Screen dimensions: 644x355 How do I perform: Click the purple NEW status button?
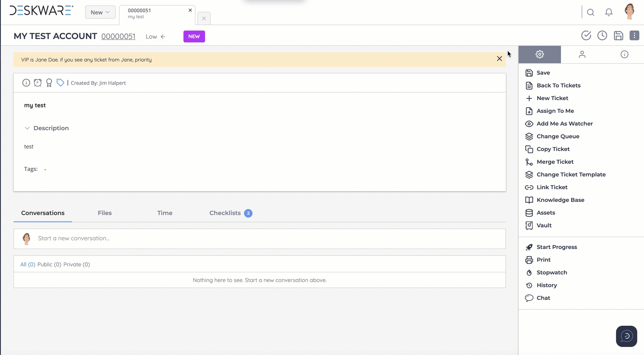(x=194, y=36)
